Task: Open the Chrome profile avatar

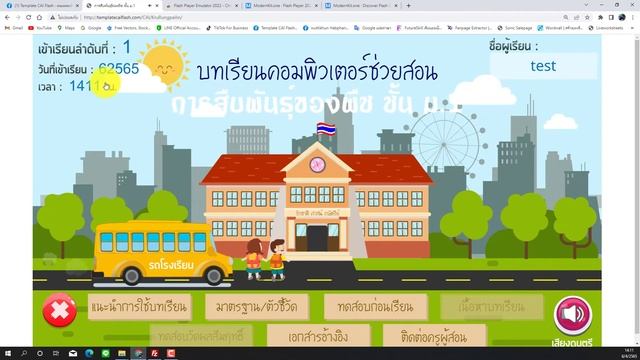Action: (x=622, y=18)
